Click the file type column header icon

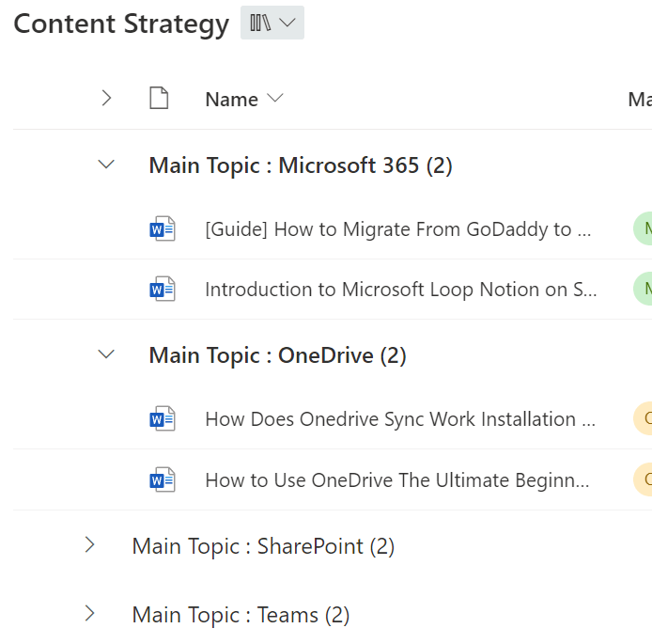click(159, 98)
